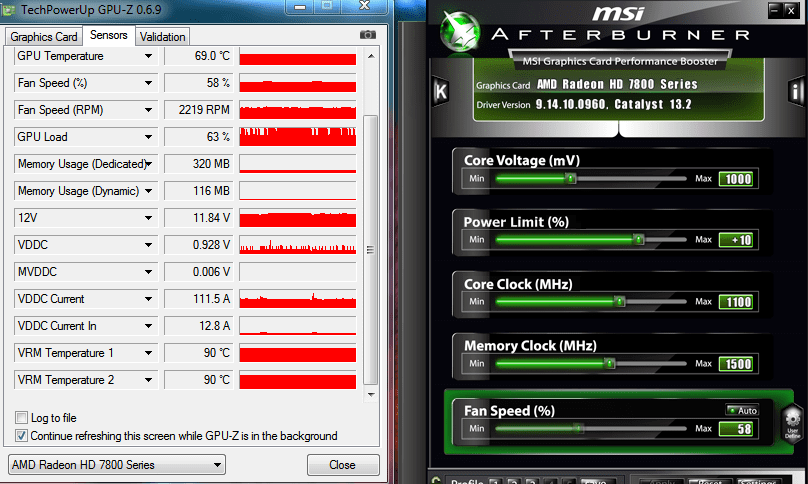The height and width of the screenshot is (484, 808).
Task: Take a GPU-Z screenshot with camera icon
Action: [367, 35]
